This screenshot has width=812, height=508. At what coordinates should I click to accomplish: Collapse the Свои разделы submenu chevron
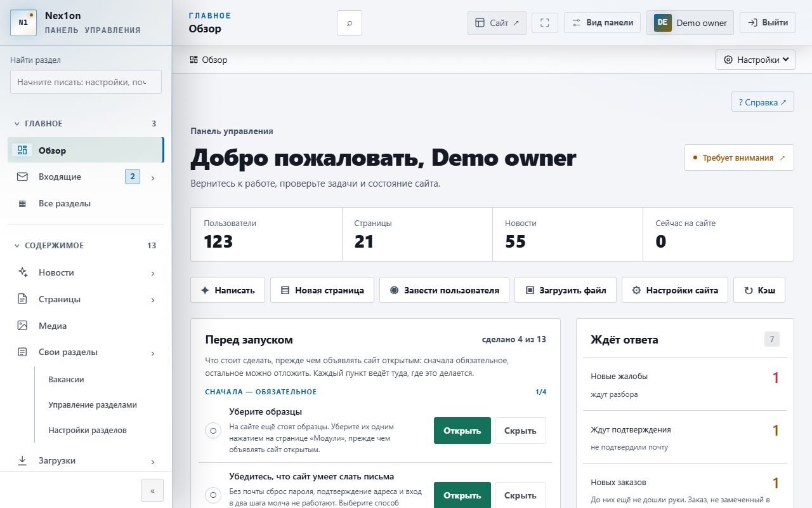(x=153, y=353)
